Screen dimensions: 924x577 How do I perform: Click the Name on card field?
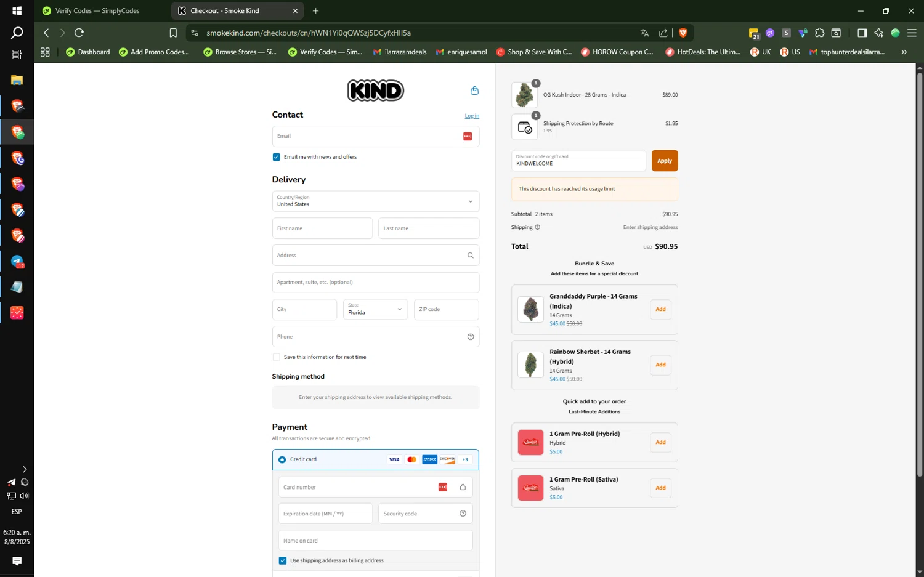pos(376,541)
